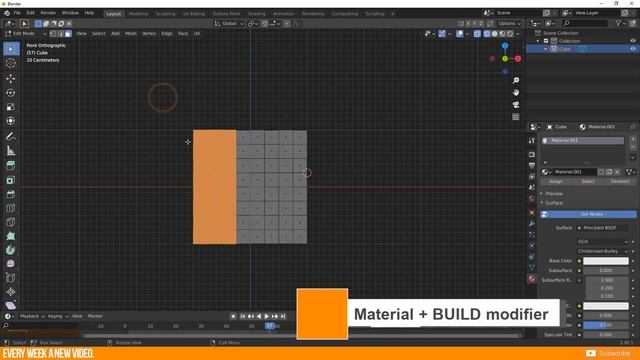Toggle Collection exclude checkbox in outliner
Viewport: 640px width, 360px height.
546,41
